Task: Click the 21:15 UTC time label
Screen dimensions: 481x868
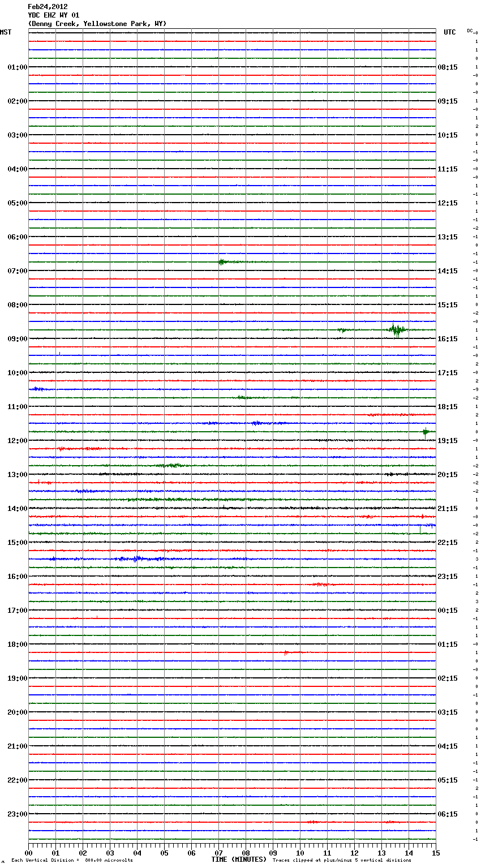Action: [448, 509]
